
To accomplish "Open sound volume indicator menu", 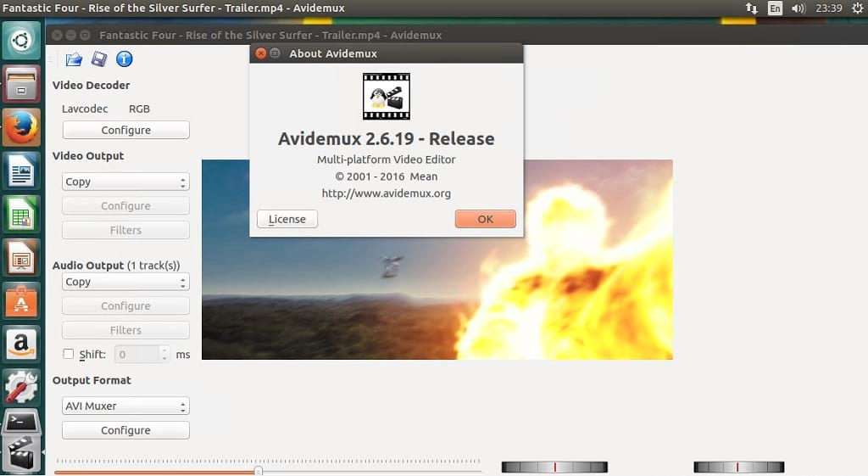I will [798, 8].
